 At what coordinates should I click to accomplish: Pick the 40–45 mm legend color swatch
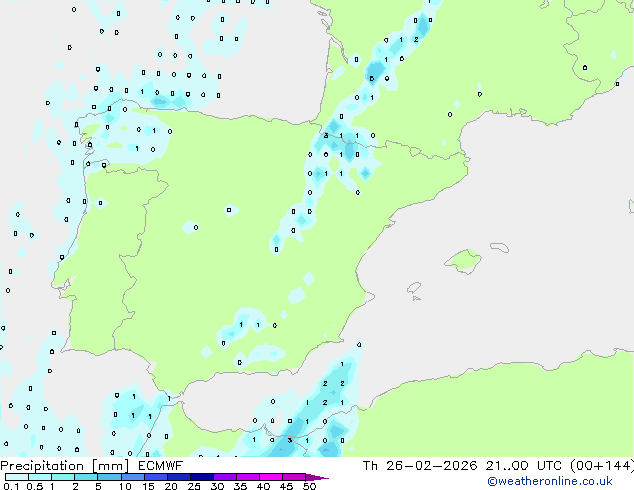click(271, 477)
